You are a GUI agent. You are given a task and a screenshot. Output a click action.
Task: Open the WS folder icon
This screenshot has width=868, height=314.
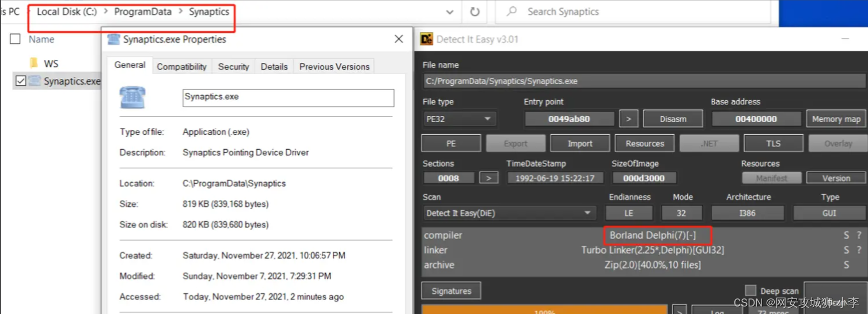click(x=33, y=63)
